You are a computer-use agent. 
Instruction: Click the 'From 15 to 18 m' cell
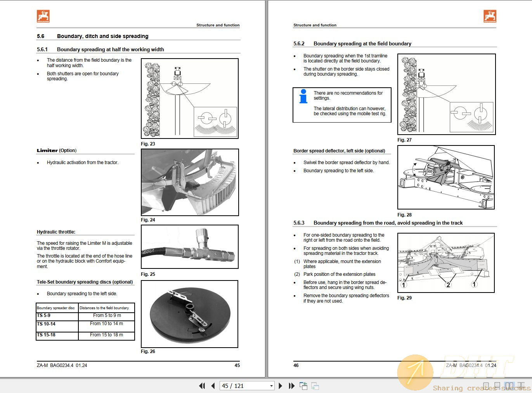pos(107,335)
